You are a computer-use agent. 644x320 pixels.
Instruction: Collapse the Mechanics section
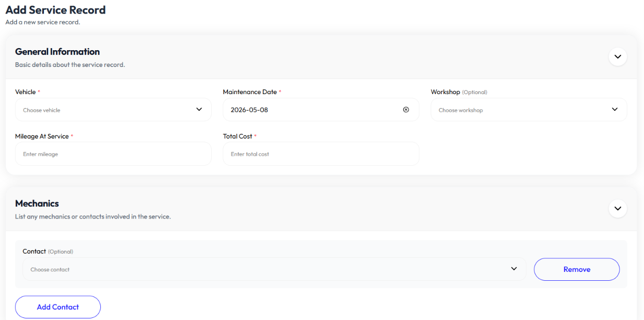coord(617,208)
